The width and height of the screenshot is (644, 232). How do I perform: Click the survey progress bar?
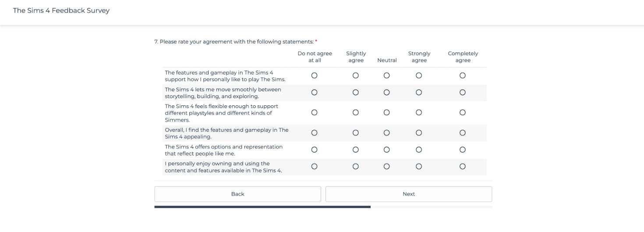(x=323, y=207)
